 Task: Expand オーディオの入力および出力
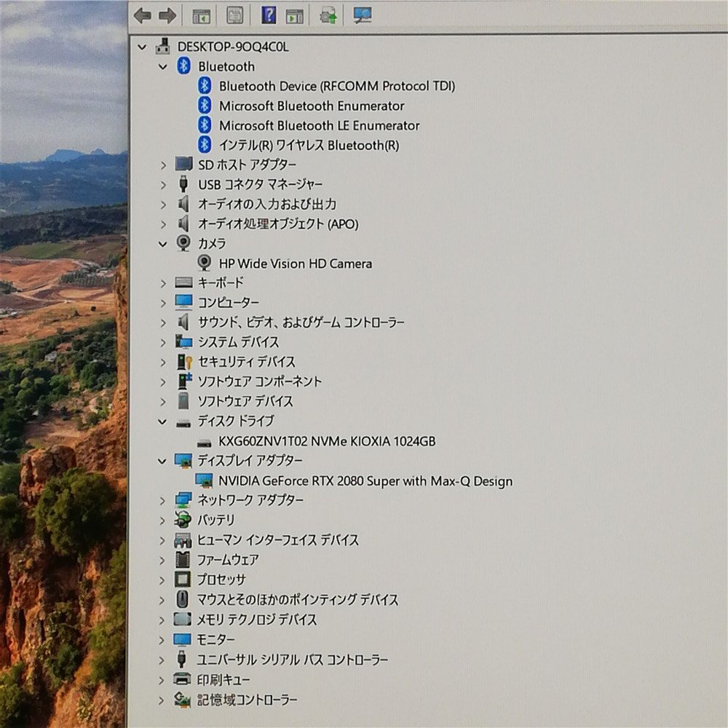tap(163, 205)
